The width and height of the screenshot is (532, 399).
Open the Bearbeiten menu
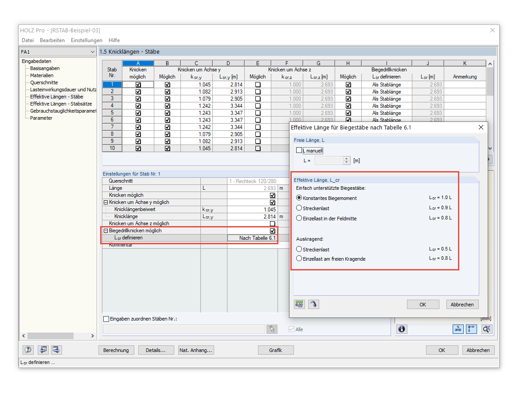coord(52,40)
